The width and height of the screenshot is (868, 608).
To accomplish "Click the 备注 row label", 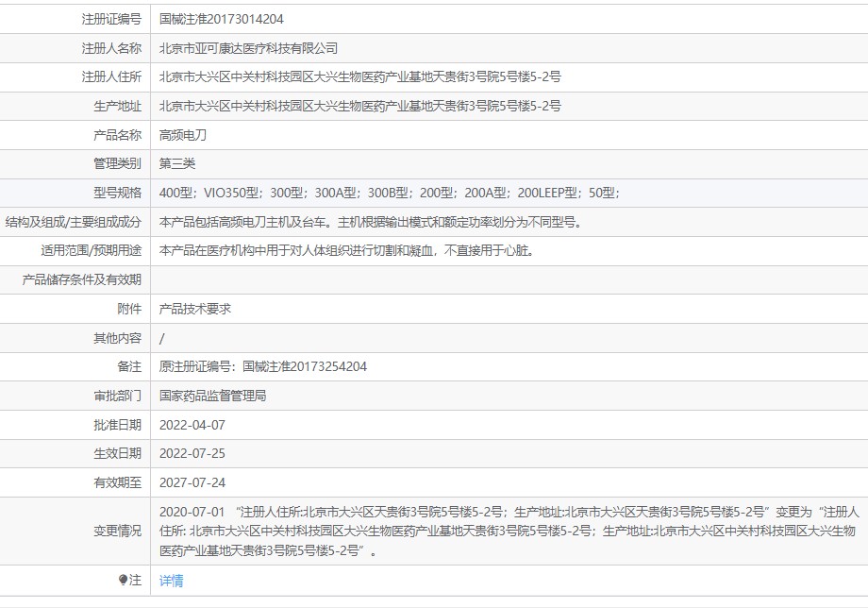I will 129,366.
